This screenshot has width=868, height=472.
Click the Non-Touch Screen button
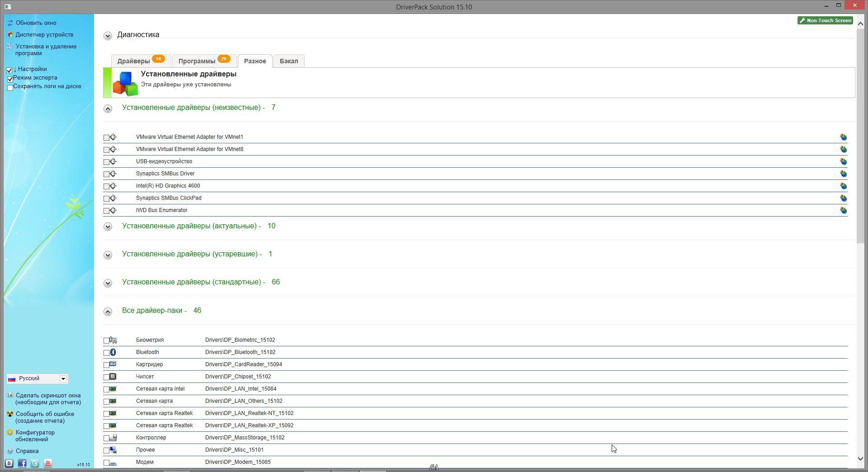(825, 20)
